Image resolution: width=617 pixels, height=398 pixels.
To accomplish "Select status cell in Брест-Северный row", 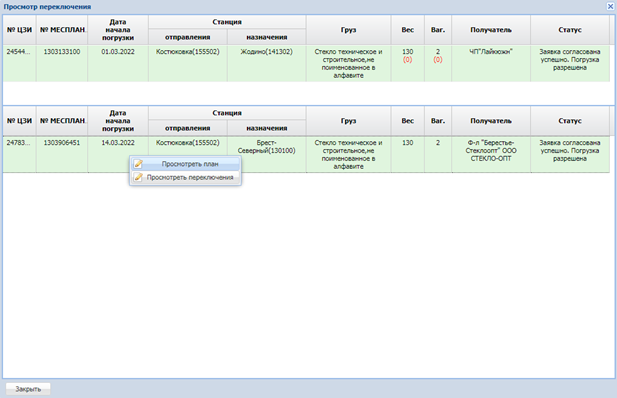I will [570, 154].
